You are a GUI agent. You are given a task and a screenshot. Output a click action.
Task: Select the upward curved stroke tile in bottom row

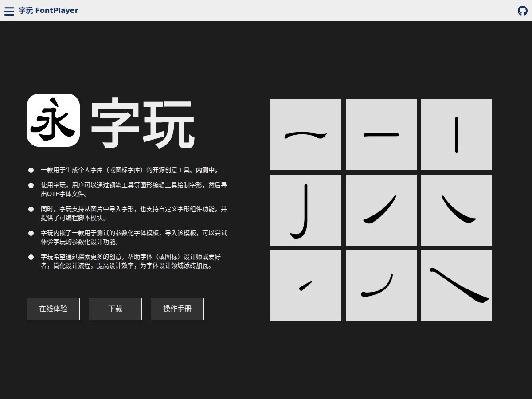coord(381,286)
